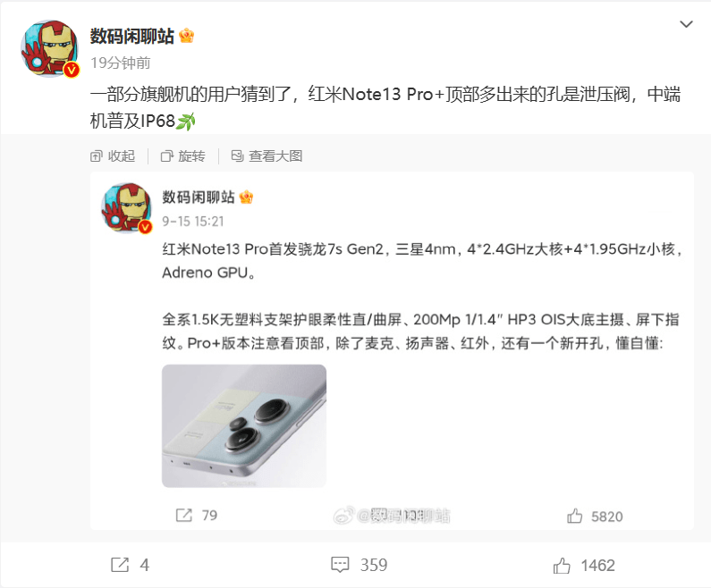Like the quoted post with 5820 likes
The width and height of the screenshot is (711, 588).
595,516
